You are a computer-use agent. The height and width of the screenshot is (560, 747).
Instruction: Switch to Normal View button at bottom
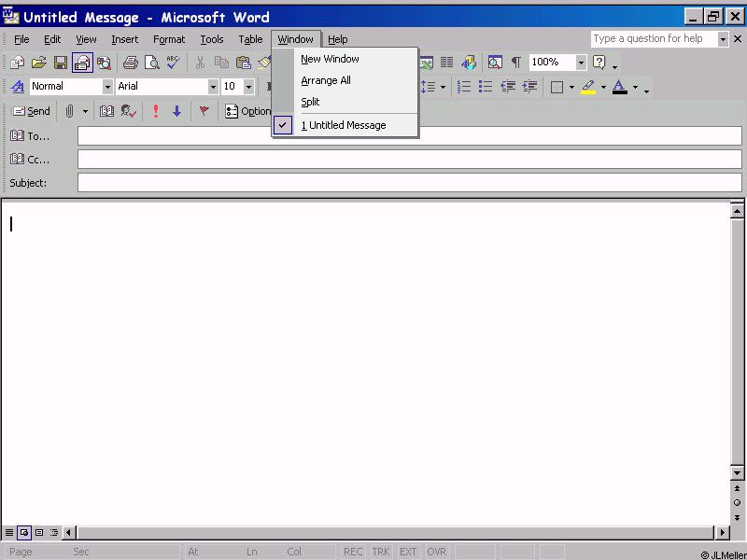(x=9, y=532)
